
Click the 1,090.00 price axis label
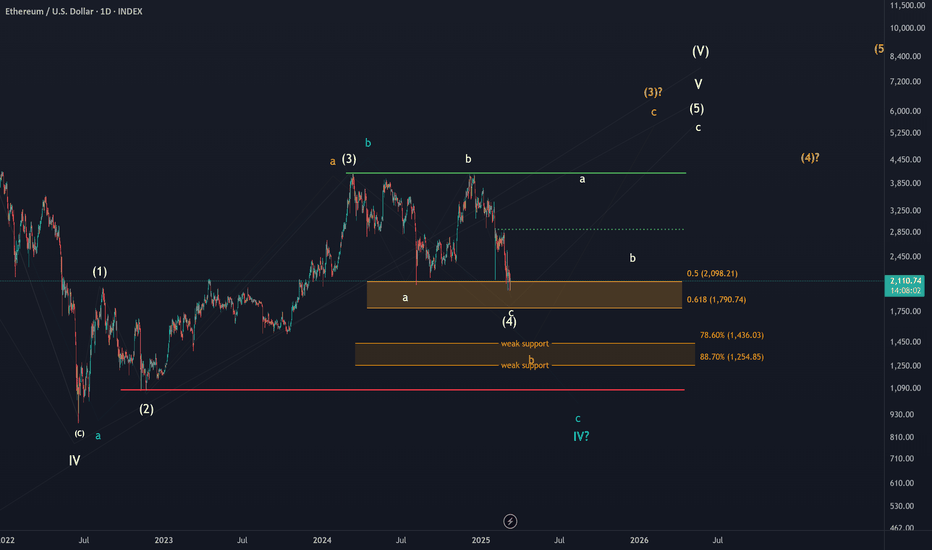905,388
